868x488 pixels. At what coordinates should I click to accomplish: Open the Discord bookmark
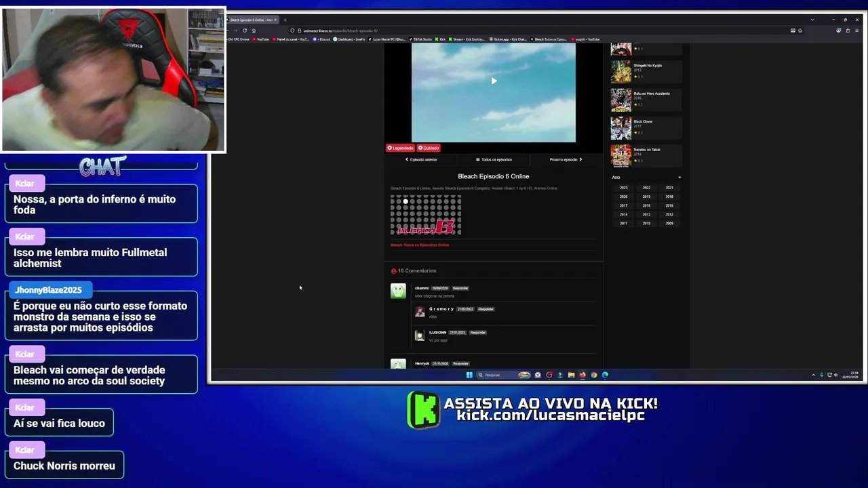pyautogui.click(x=322, y=39)
